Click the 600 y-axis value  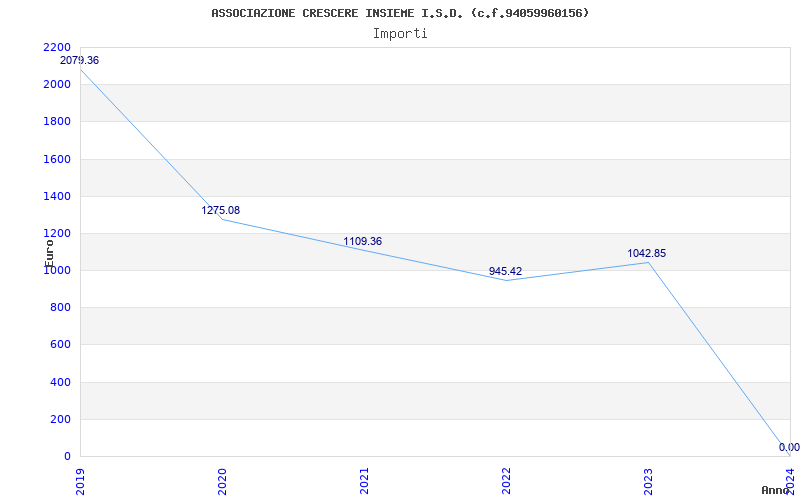[x=60, y=345]
